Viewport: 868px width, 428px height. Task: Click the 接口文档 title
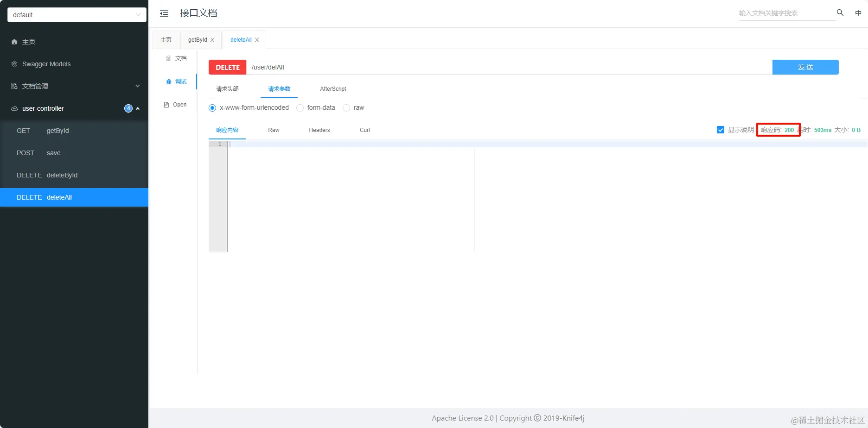pyautogui.click(x=198, y=13)
